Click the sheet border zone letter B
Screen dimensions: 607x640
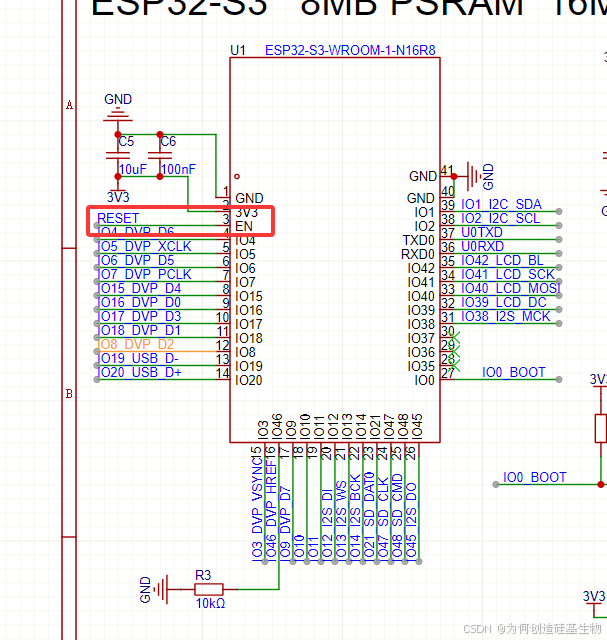[69, 394]
